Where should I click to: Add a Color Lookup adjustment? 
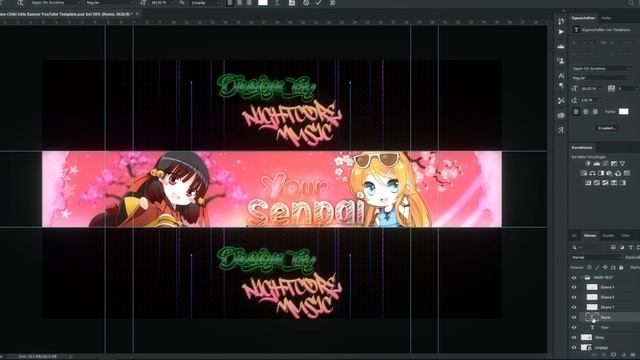(627, 173)
